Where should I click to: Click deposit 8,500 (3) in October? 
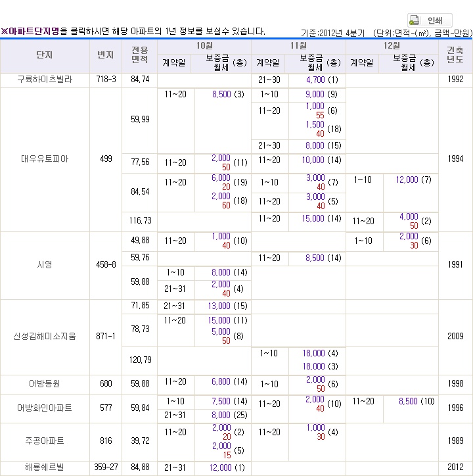(x=228, y=95)
